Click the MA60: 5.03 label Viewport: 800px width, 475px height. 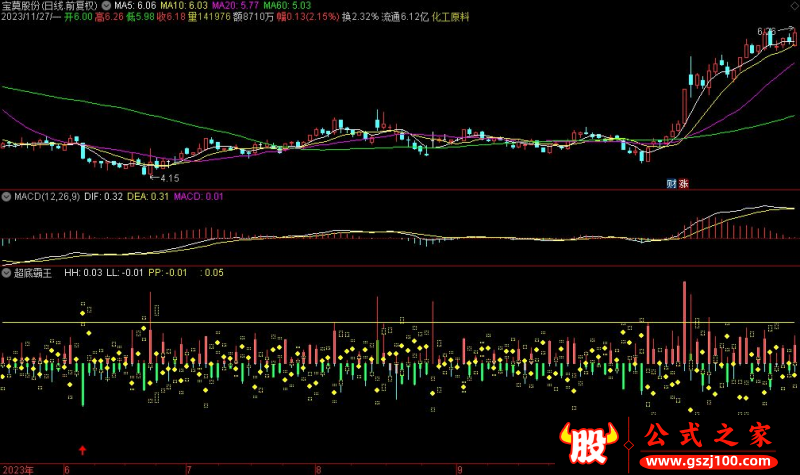(x=287, y=6)
